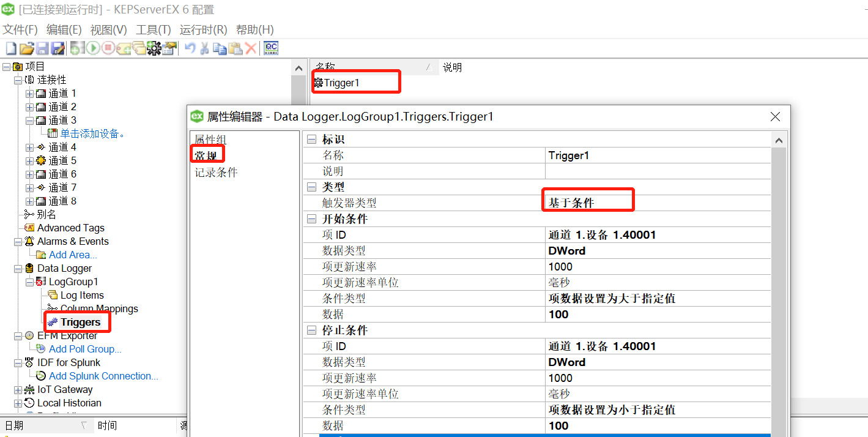Launch the Quick Client QC icon

(271, 48)
